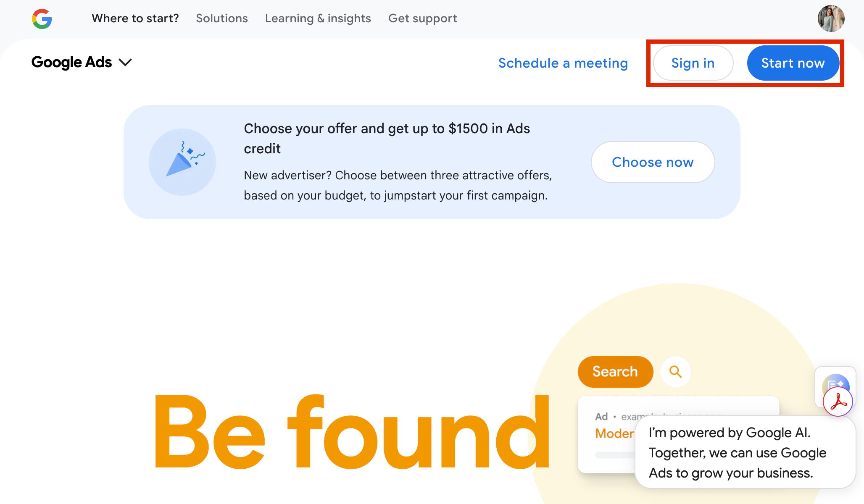The height and width of the screenshot is (504, 864).
Task: Follow the "Schedule a meeting" link
Action: 563,63
